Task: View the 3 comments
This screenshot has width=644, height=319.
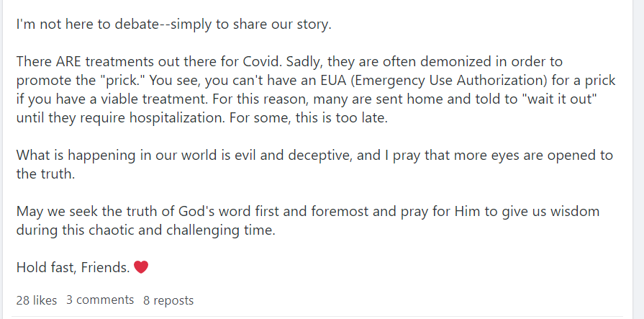Action: (x=100, y=300)
